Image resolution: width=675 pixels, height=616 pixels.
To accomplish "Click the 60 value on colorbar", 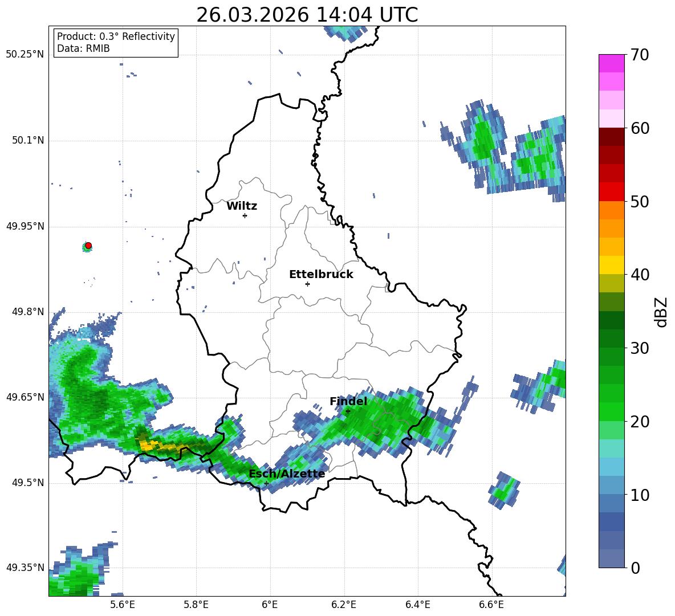I will point(640,128).
